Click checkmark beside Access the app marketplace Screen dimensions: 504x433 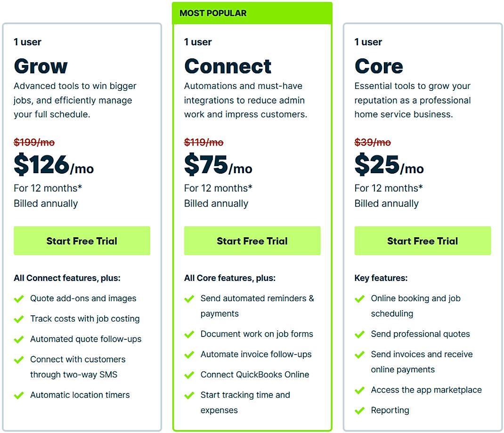(360, 390)
